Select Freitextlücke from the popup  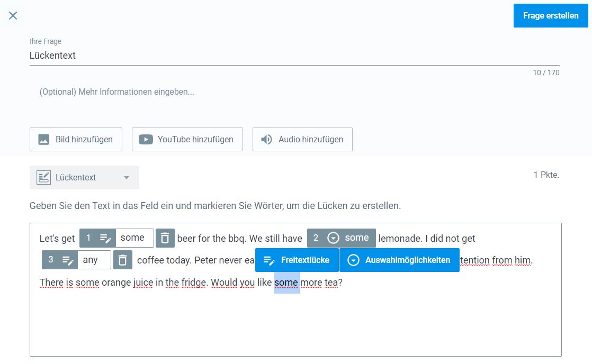coord(297,260)
